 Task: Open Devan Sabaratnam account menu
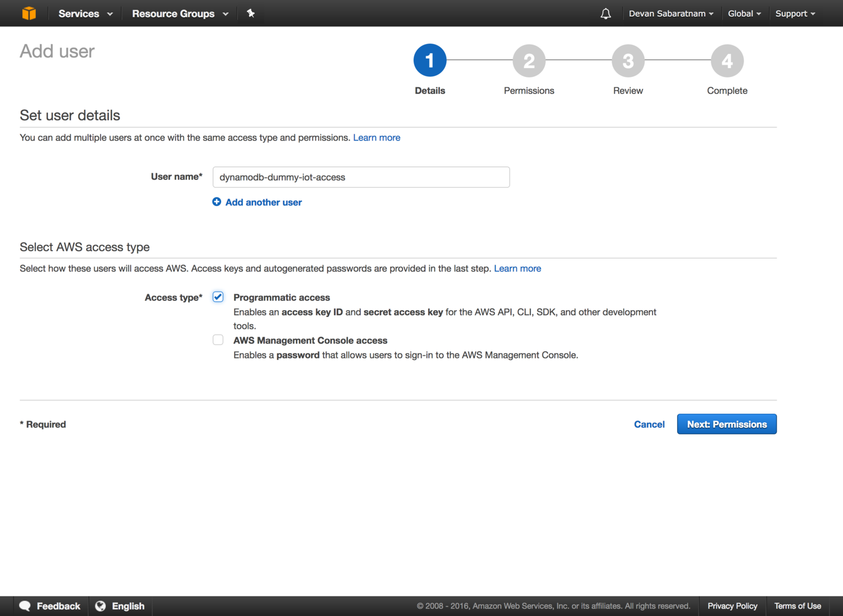pyautogui.click(x=670, y=13)
